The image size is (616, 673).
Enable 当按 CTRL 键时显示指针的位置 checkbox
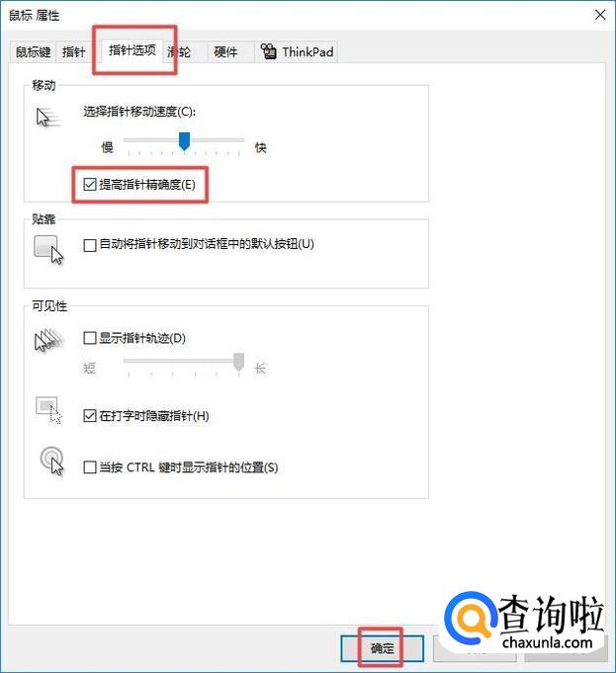[90, 467]
